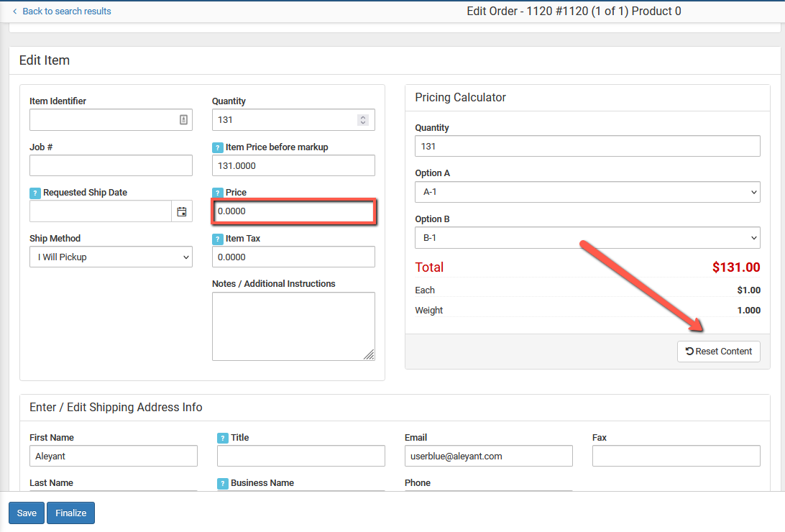The image size is (785, 532).
Task: Click the Email field with userblue@aleyant.com
Action: 489,456
